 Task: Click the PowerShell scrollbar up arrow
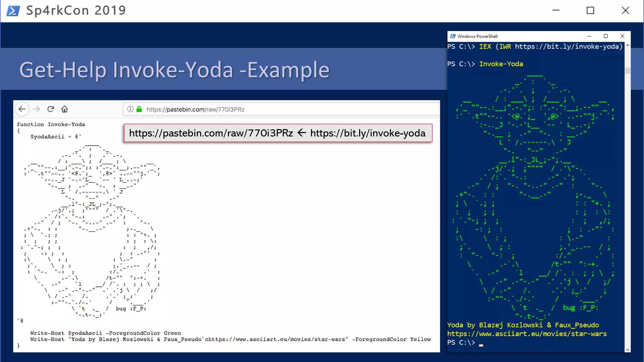[628, 46]
